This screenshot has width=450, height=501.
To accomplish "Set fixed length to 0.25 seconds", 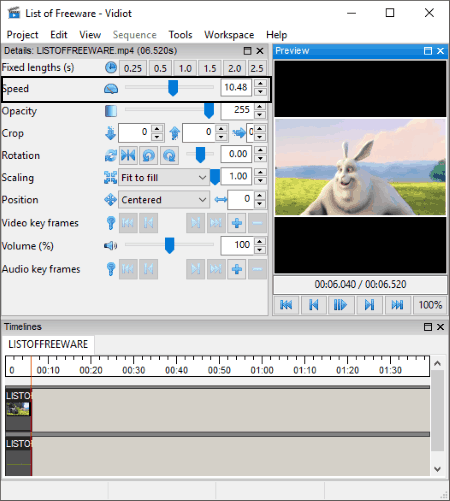I will [133, 68].
